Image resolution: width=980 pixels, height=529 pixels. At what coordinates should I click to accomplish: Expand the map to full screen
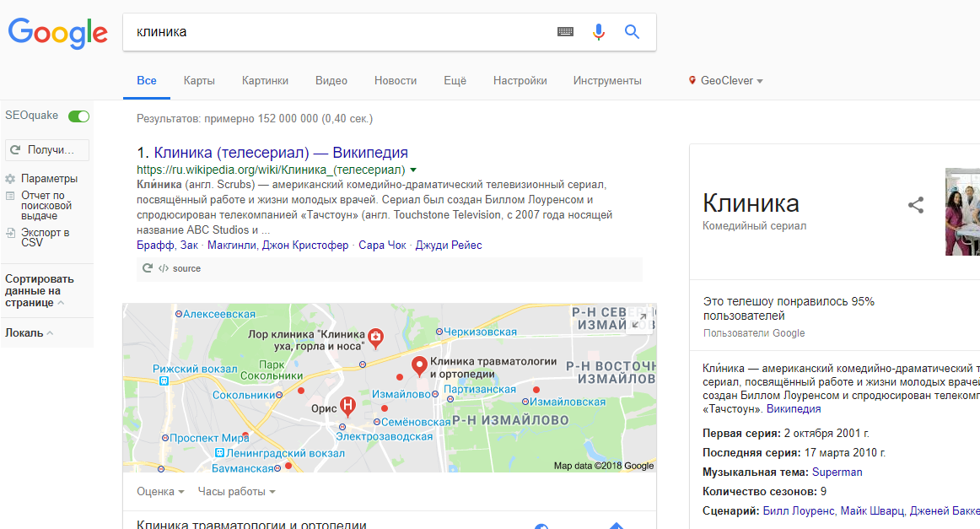(639, 321)
